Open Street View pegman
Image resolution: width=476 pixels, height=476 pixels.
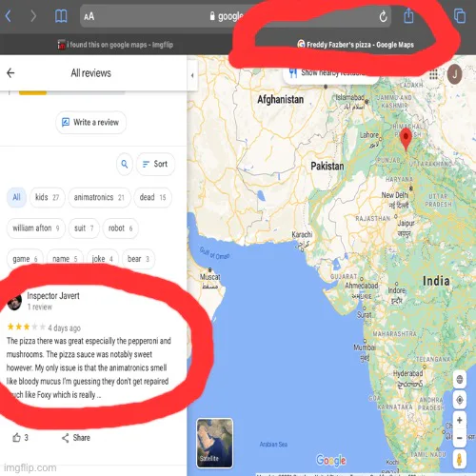click(x=459, y=459)
